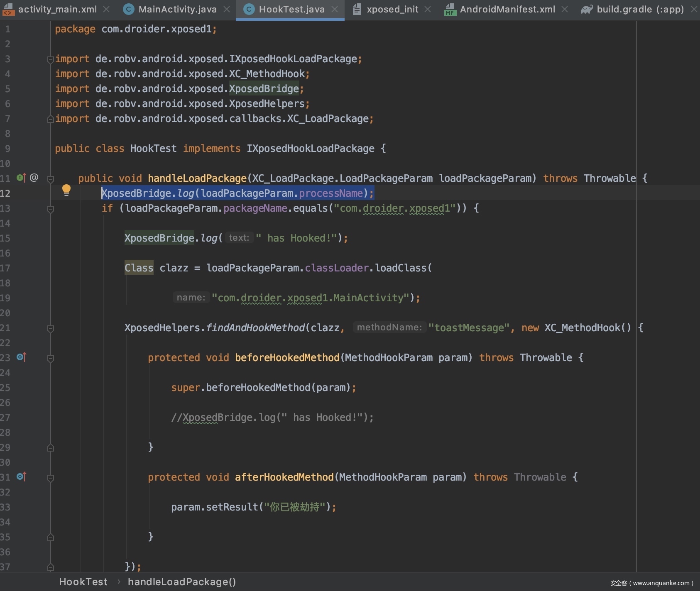Click the override gutter icon beside beforeHookedMethod
This screenshot has width=700, height=591.
[21, 357]
